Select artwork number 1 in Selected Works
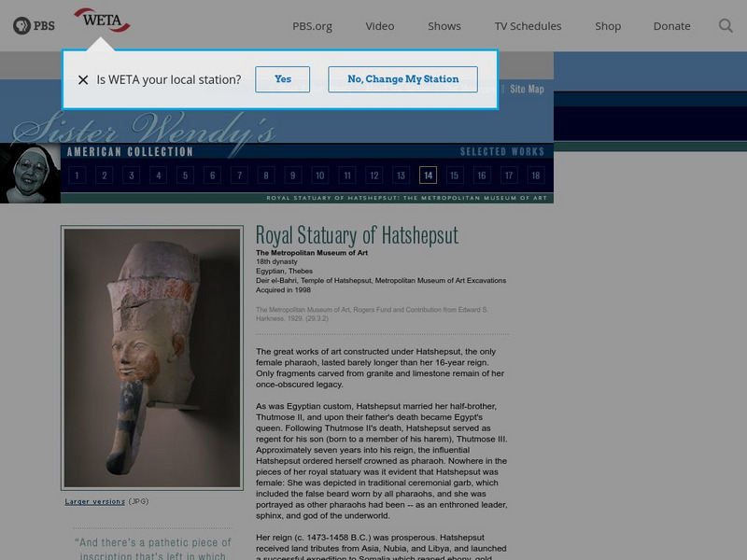Screen dimensions: 747x560 click(x=76, y=174)
